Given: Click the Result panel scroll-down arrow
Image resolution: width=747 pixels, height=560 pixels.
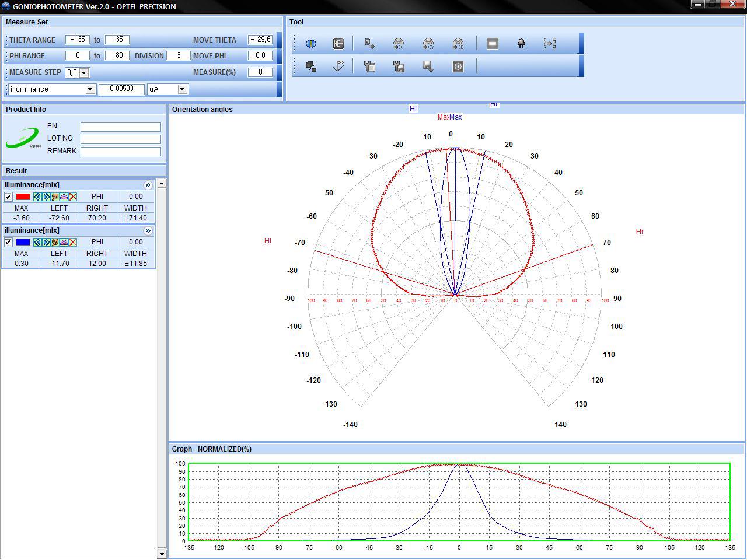Looking at the screenshot, I should (x=162, y=554).
